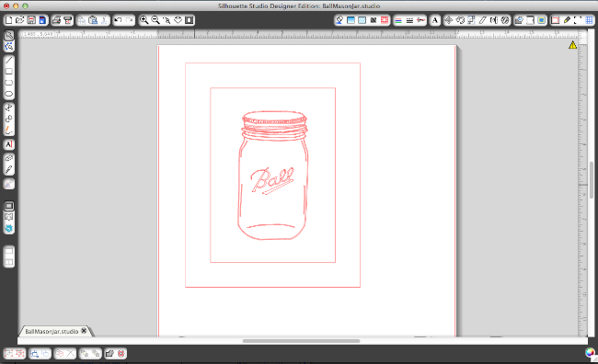
Task: Choose the Edit Points tool
Action: 9,47
